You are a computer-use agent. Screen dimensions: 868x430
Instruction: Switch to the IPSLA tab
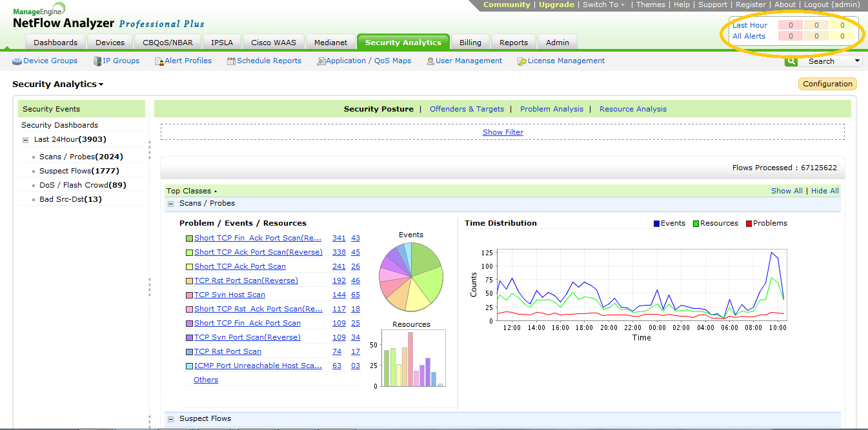222,43
